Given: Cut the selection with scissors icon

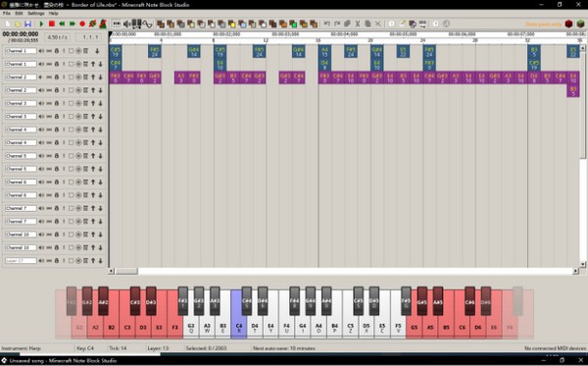Looking at the screenshot, I should pyautogui.click(x=358, y=24).
